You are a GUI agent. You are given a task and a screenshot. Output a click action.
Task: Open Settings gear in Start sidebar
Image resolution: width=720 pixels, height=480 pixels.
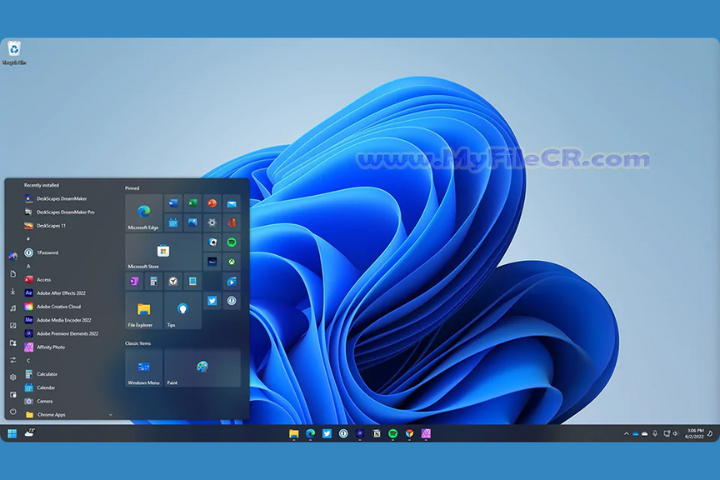point(13,377)
